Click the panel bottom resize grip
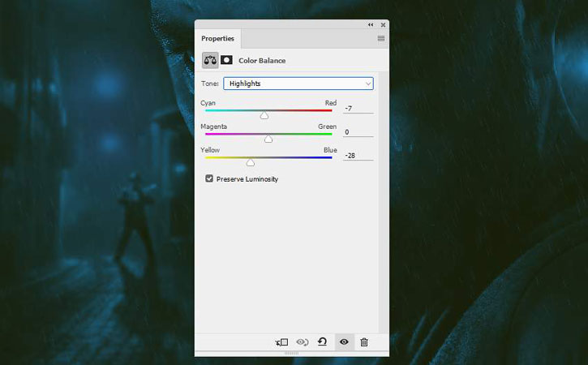 point(291,354)
